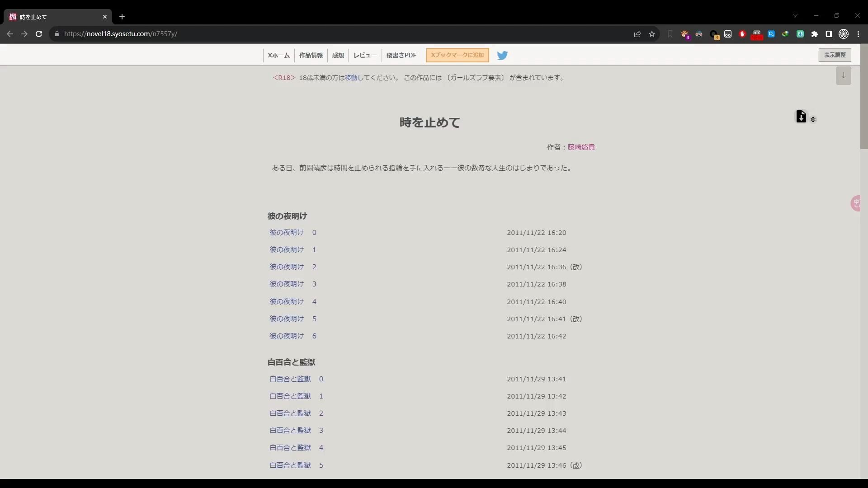Image resolution: width=868 pixels, height=488 pixels.
Task: Open chapter 彼の夜明け 4
Action: coord(293,302)
